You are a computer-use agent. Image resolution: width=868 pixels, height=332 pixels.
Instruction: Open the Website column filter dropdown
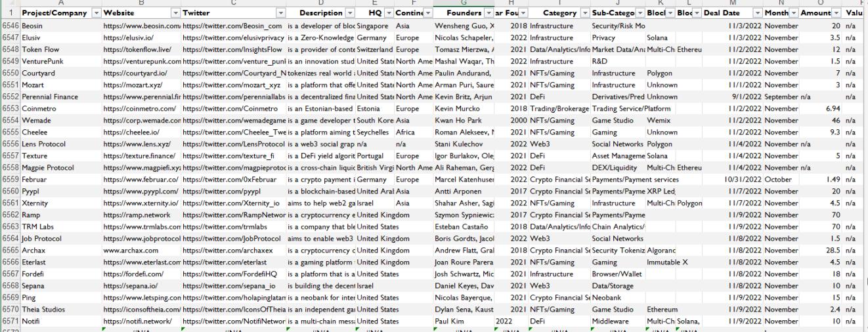pyautogui.click(x=175, y=13)
